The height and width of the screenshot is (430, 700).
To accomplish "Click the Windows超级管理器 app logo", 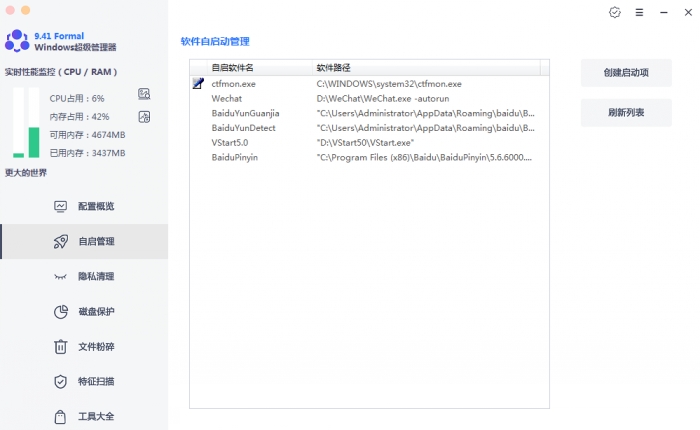I will tap(17, 41).
